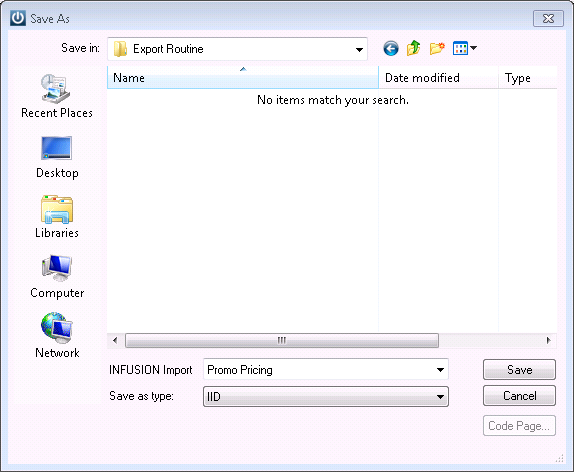Open Libraries in the places bar
This screenshot has height=472, width=574.
tap(57, 217)
